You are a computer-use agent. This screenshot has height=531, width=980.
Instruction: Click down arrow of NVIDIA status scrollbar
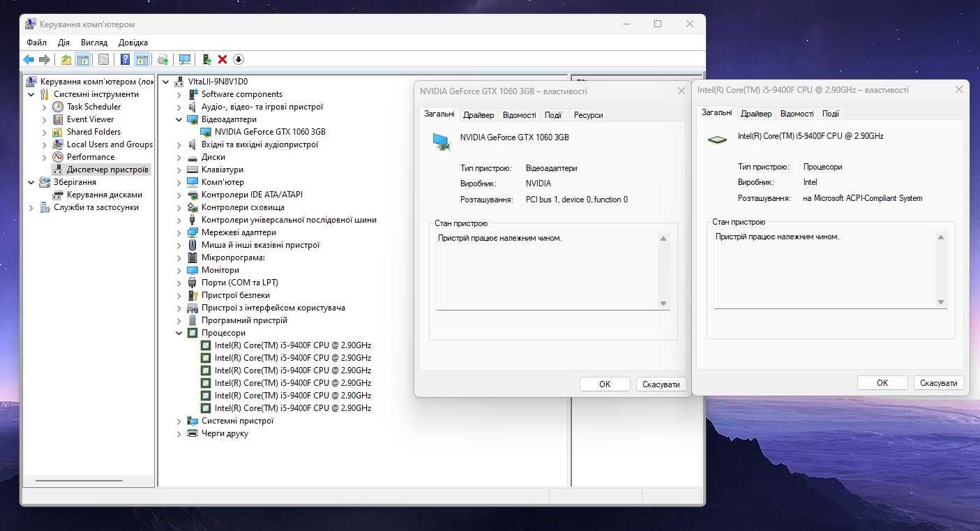pyautogui.click(x=663, y=304)
